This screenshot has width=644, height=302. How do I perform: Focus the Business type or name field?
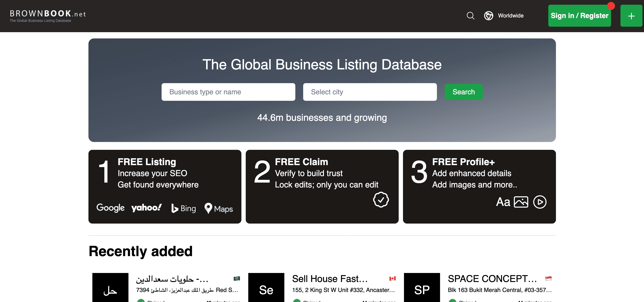tap(228, 92)
